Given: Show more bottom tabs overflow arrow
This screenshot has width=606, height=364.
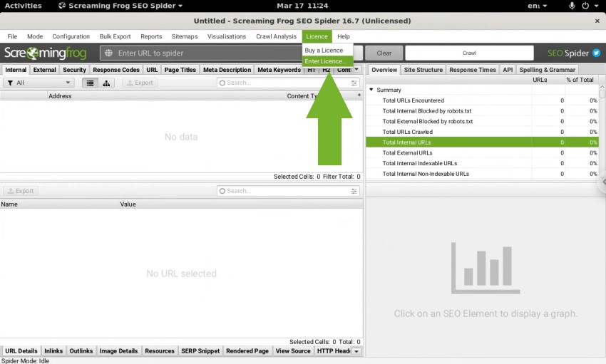Looking at the screenshot, I should coord(356,351).
